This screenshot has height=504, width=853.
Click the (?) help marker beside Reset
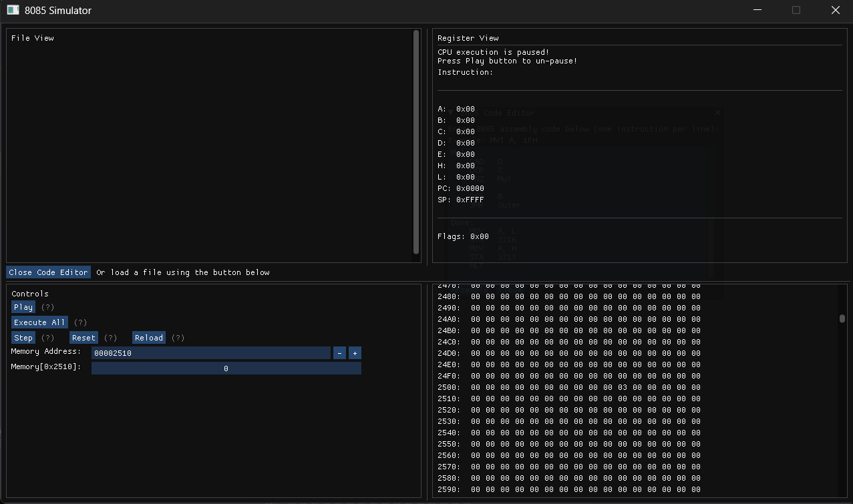[x=111, y=338]
